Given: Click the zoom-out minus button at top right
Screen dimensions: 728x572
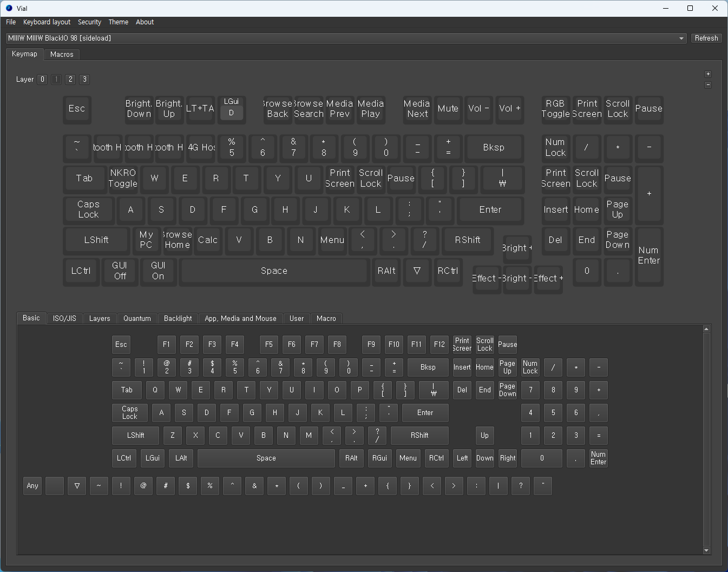Looking at the screenshot, I should click(708, 85).
